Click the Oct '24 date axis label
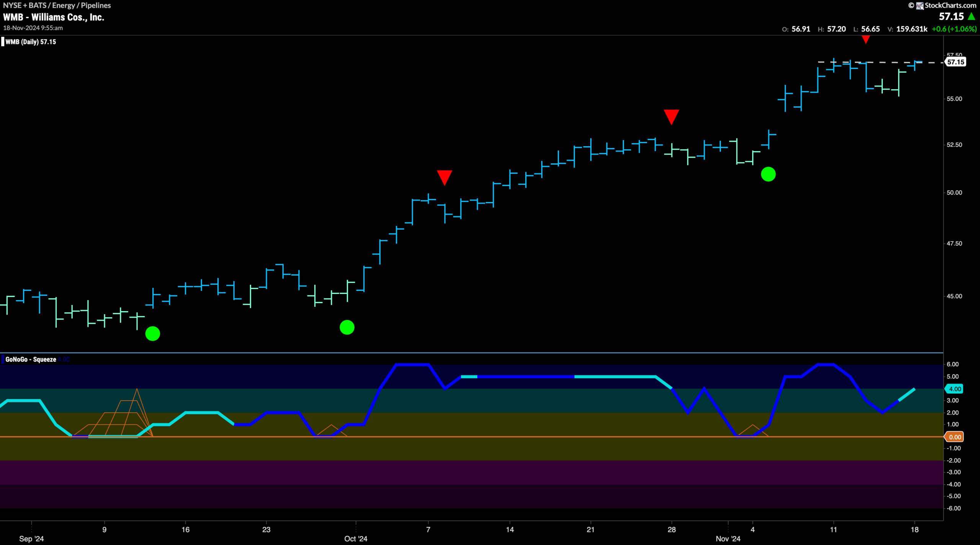The width and height of the screenshot is (980, 545). 356,538
